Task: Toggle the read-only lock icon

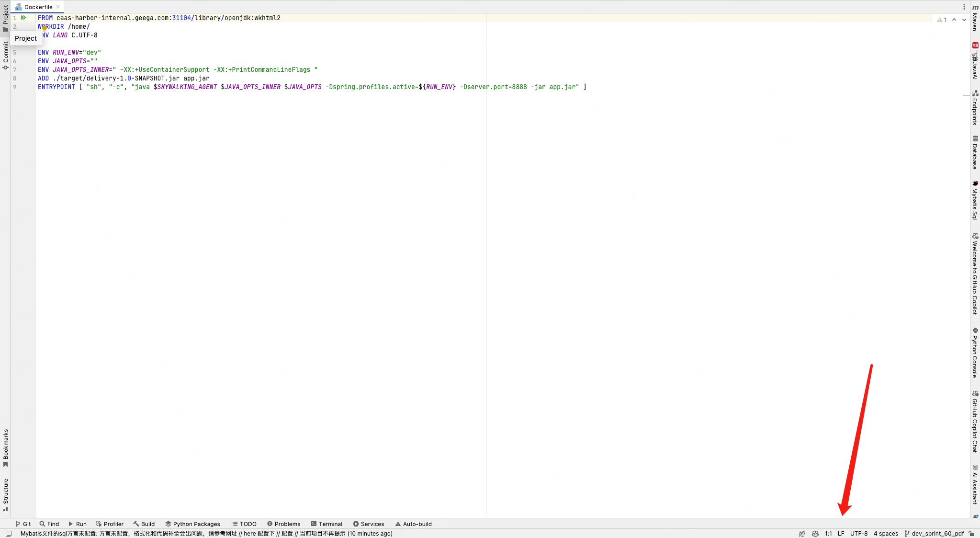Action: tap(971, 533)
